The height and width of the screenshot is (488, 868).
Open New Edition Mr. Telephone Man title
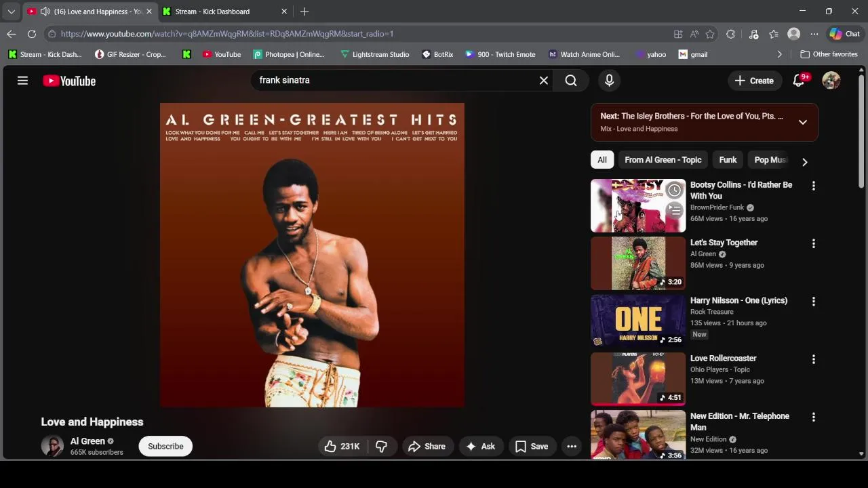point(740,422)
